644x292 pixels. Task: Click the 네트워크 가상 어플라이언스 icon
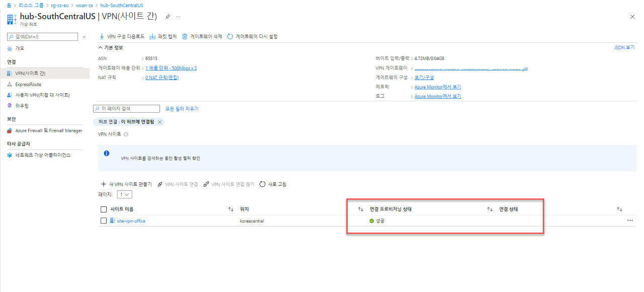(10, 155)
